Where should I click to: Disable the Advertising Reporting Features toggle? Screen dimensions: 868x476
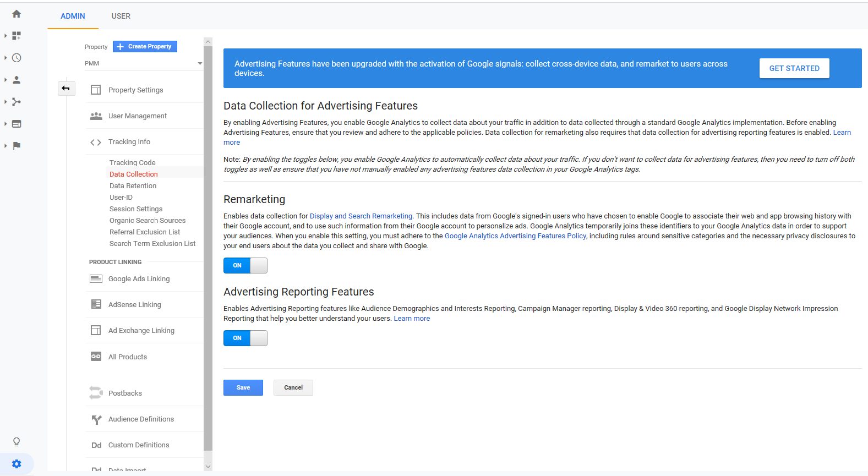245,338
